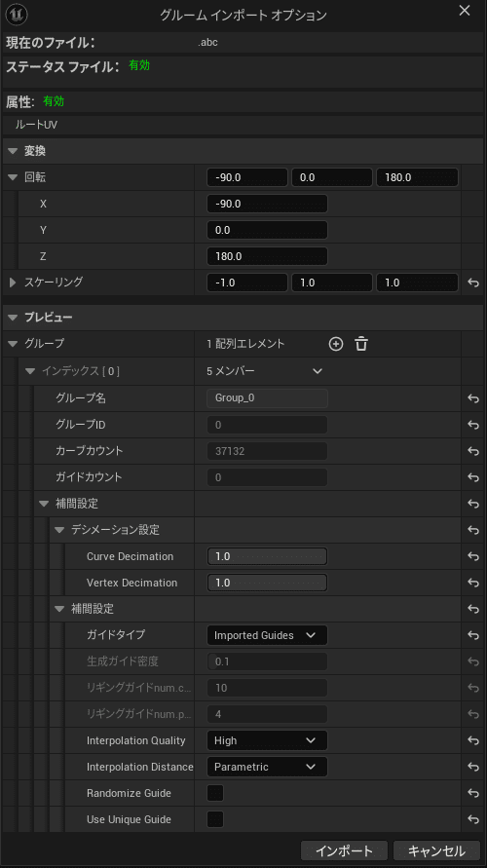Open the Interpolation Quality High dropdown
Image resolution: width=487 pixels, height=868 pixels.
click(267, 740)
